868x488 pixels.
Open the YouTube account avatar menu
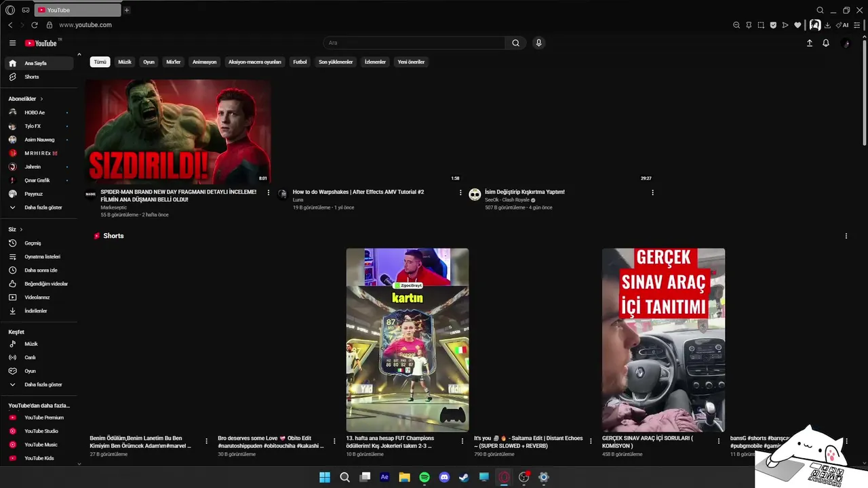click(845, 43)
